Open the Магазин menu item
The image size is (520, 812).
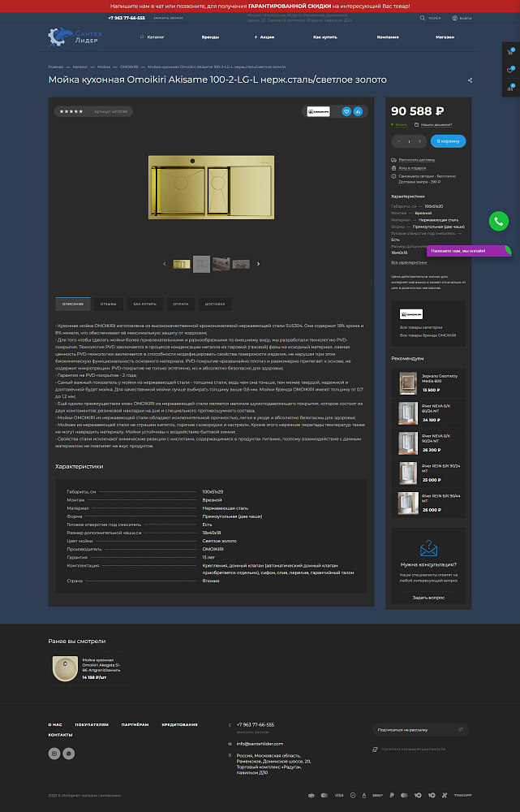pos(445,37)
